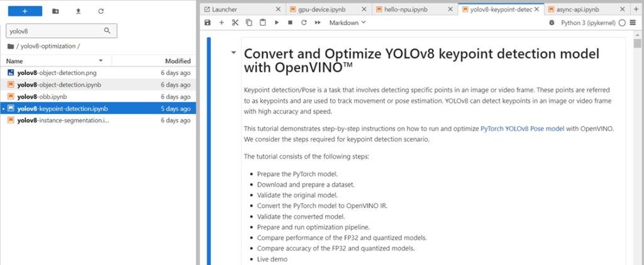644x265 pixels.
Task: Select the yolov8-keypoint-detection notebook tab
Action: 501,9
